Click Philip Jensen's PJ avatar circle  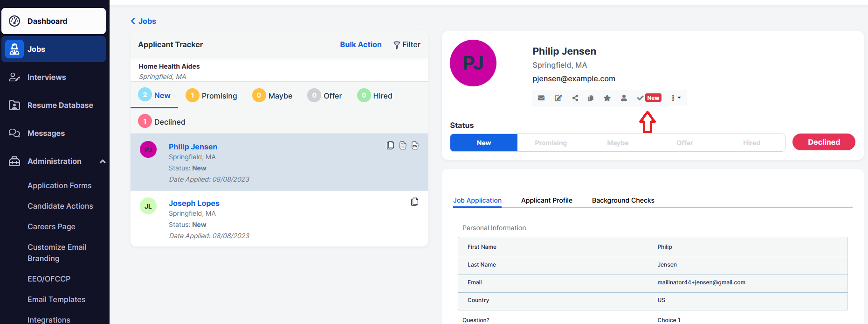tap(473, 63)
